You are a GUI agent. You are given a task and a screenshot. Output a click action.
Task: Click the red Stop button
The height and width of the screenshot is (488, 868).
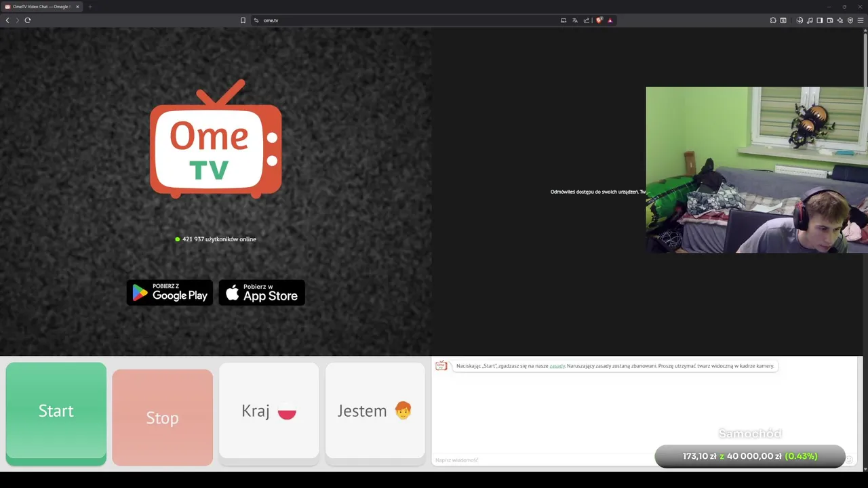163,418
